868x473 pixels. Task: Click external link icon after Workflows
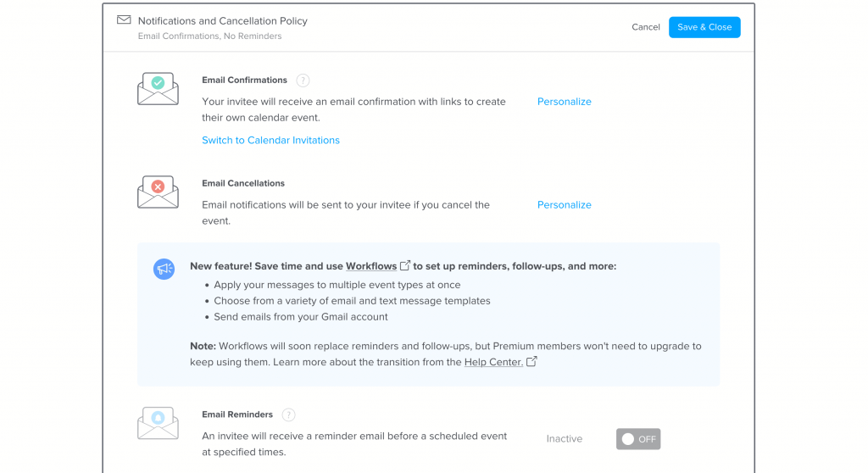pyautogui.click(x=405, y=266)
